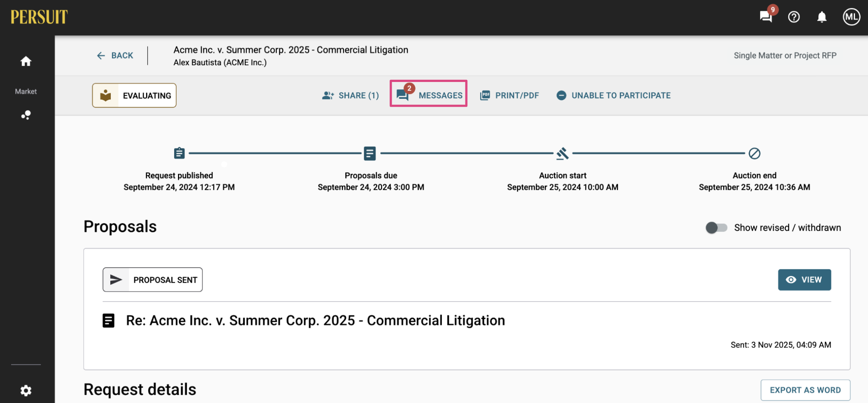Click EXPORT AS WORD button
868x403 pixels.
pos(805,390)
